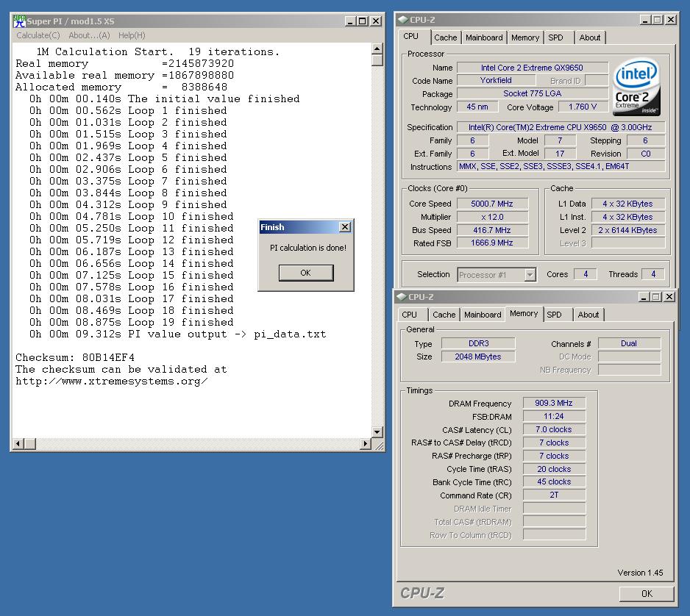Click the Name field Intel Core 2 Extreme QX9650
Screen dimensions: 690x616
pos(533,68)
